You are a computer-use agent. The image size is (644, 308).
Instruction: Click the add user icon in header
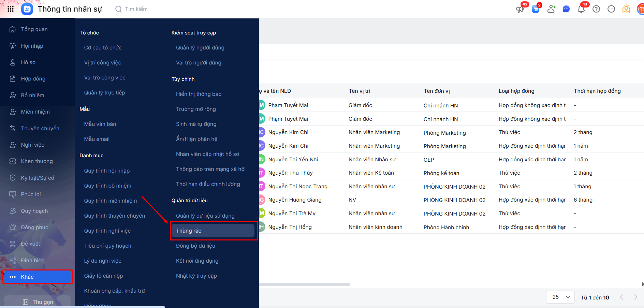pyautogui.click(x=551, y=9)
